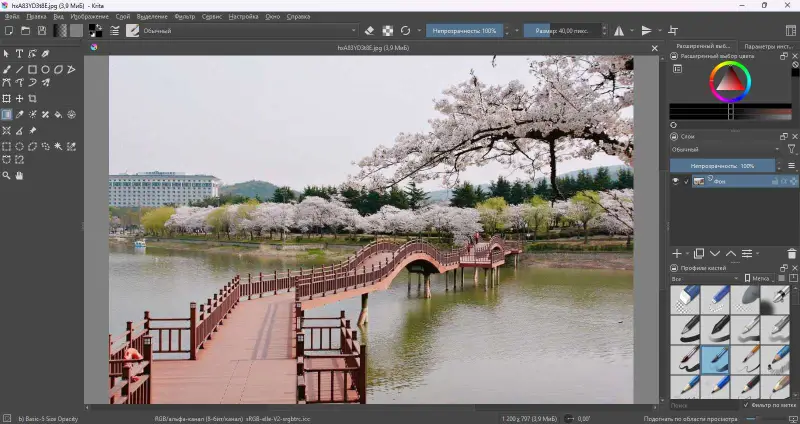
Task: Toggle horizontal mirror tool
Action: 619,31
